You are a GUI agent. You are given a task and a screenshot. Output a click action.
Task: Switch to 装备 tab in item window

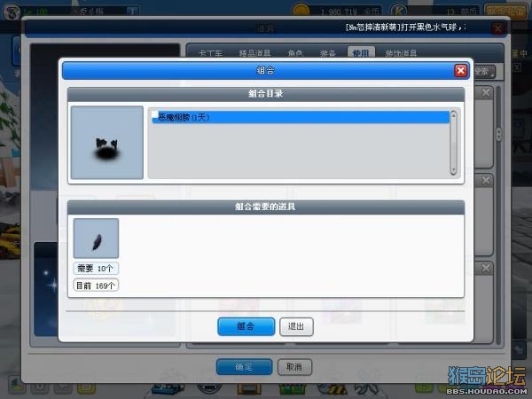[327, 53]
